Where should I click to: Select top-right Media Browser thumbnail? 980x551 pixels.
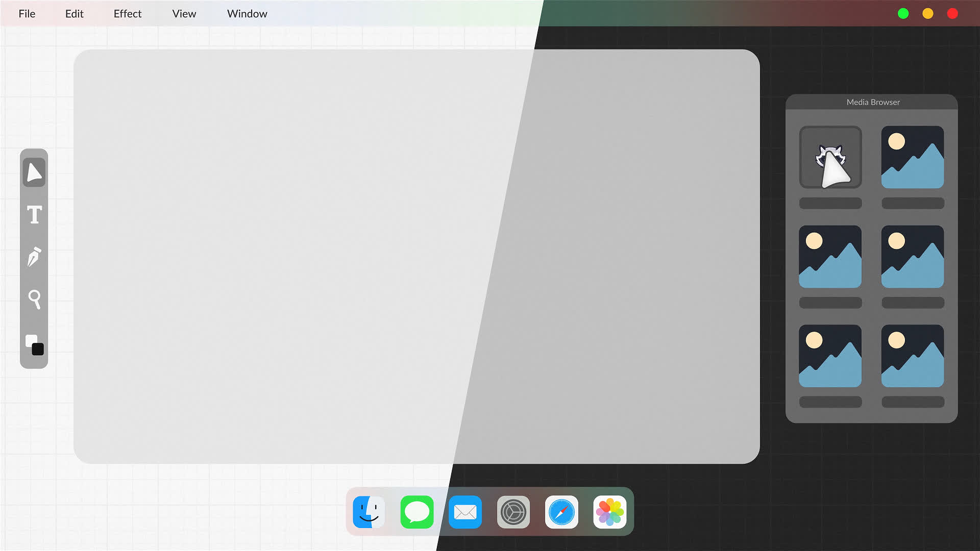point(912,157)
